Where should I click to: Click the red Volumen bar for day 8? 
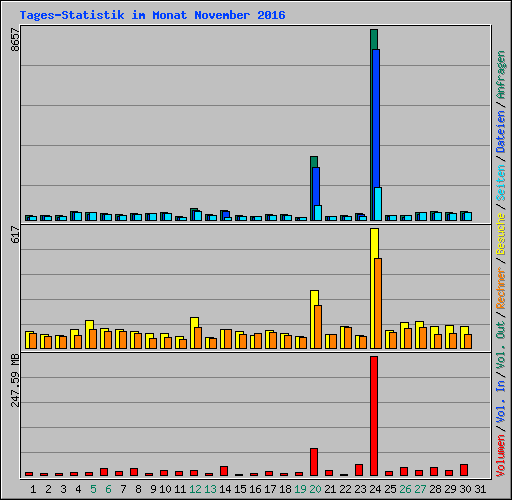(134, 472)
